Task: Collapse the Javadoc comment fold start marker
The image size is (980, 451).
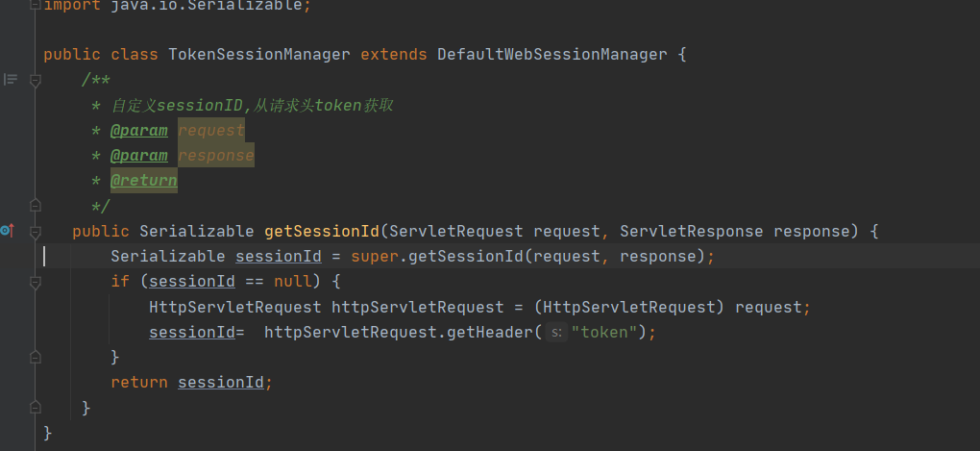Action: click(x=36, y=80)
